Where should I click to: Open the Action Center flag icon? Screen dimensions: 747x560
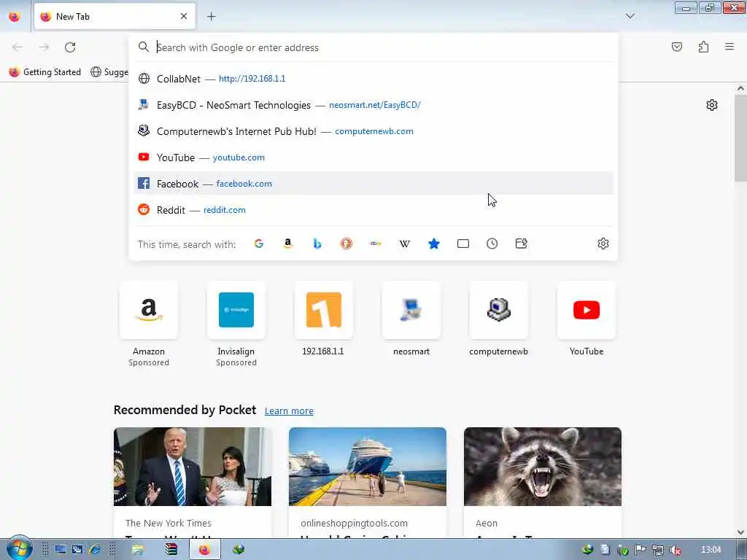pos(640,550)
